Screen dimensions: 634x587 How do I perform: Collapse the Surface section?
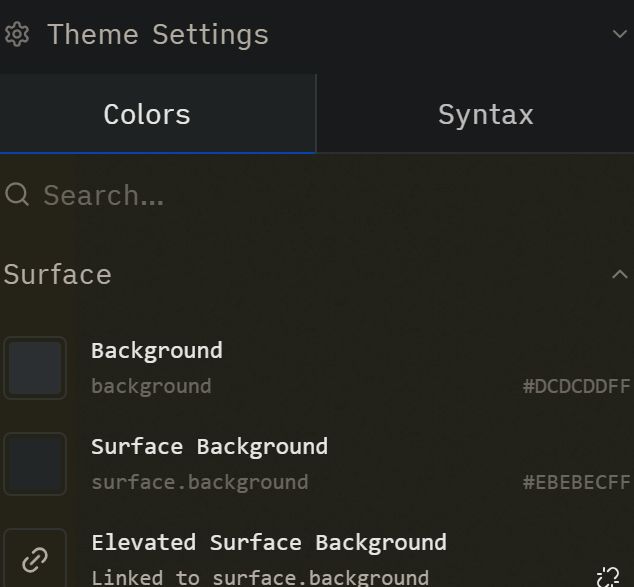[x=619, y=274]
